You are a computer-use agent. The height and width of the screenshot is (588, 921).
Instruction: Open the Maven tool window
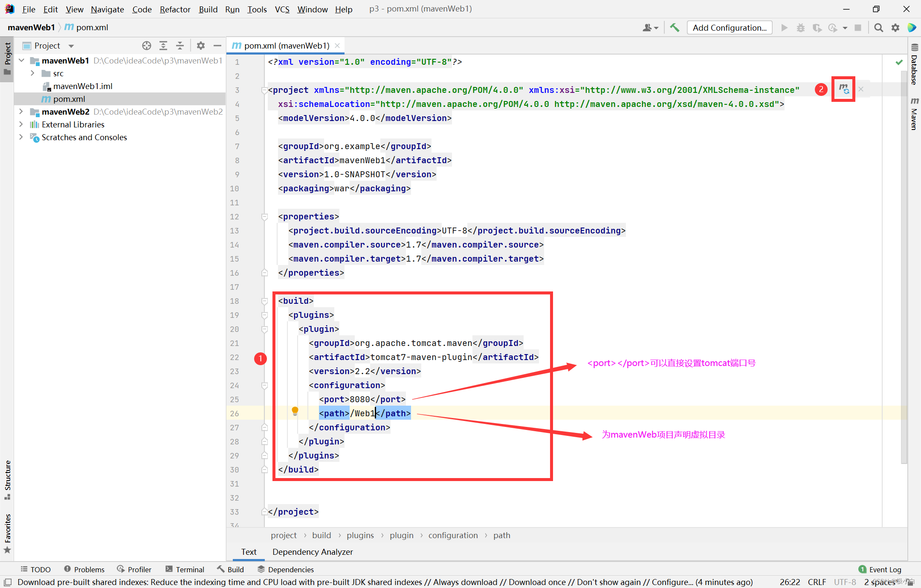(x=915, y=113)
